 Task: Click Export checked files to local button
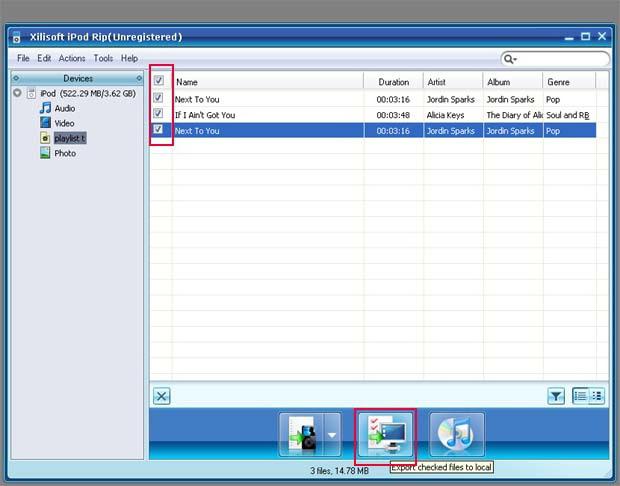tap(385, 436)
